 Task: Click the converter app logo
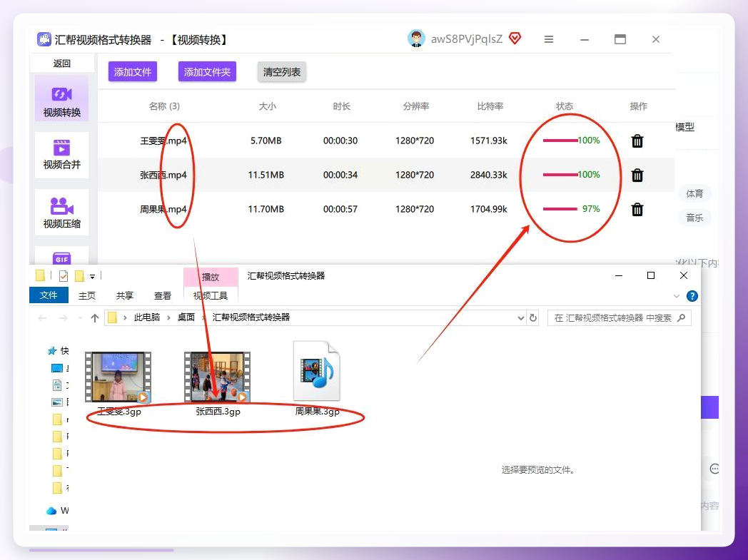(x=44, y=39)
